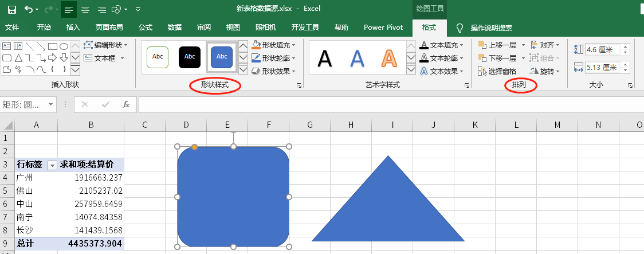Click the Save icon in the quick access toolbar

[12, 9]
